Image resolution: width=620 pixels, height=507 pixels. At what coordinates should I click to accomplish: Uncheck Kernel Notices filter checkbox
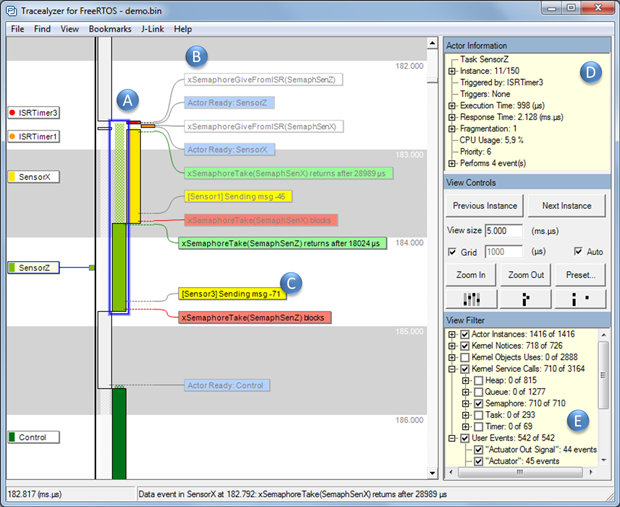[x=465, y=346]
